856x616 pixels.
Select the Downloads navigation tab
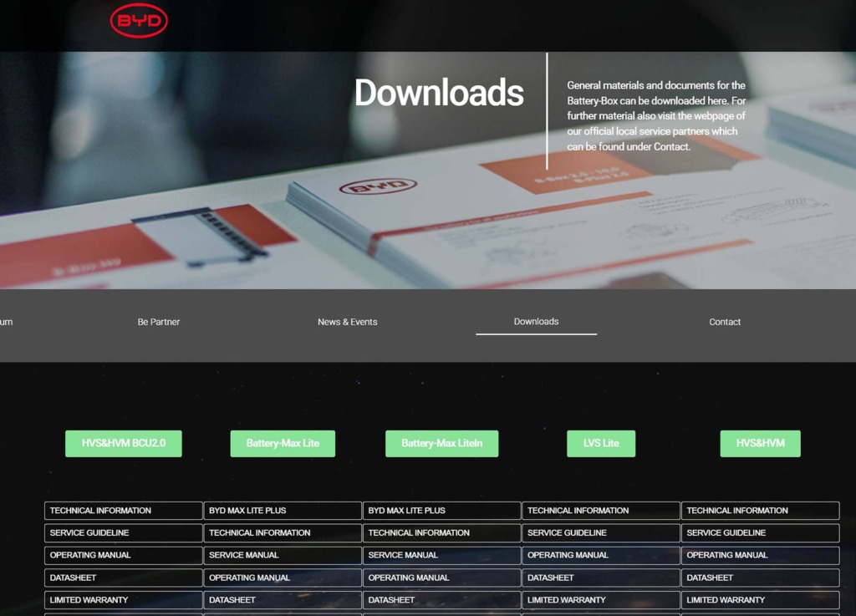coord(536,322)
